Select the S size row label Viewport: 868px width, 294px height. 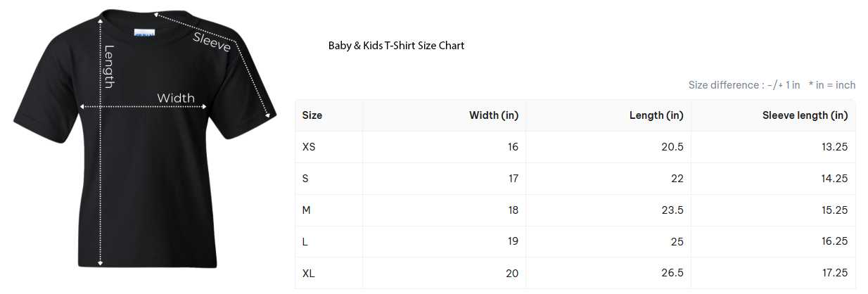pyautogui.click(x=305, y=179)
